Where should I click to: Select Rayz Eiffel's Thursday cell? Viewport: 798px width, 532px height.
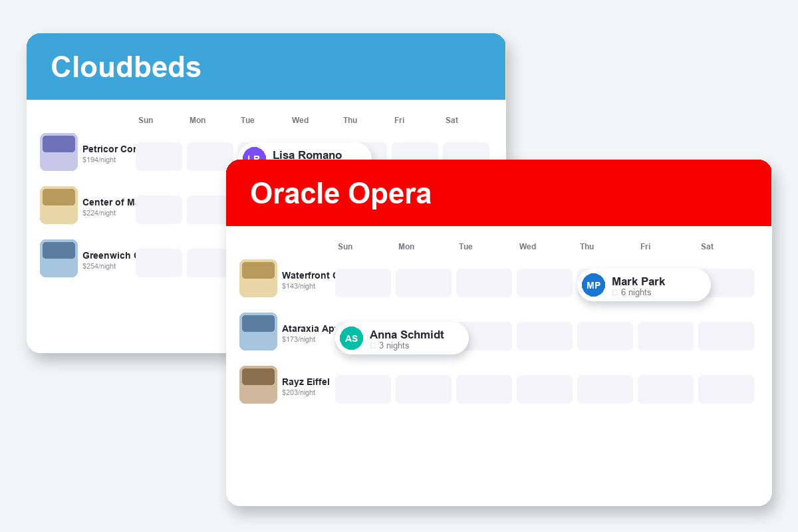pyautogui.click(x=605, y=389)
